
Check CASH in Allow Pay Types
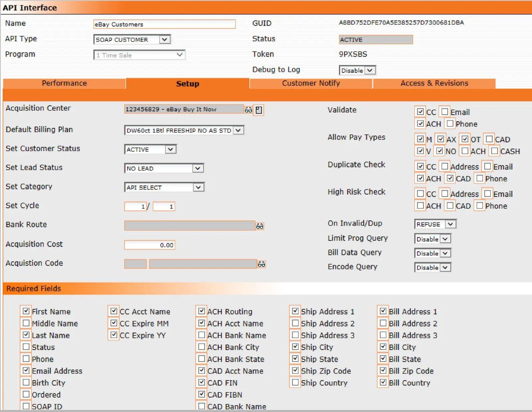point(494,151)
